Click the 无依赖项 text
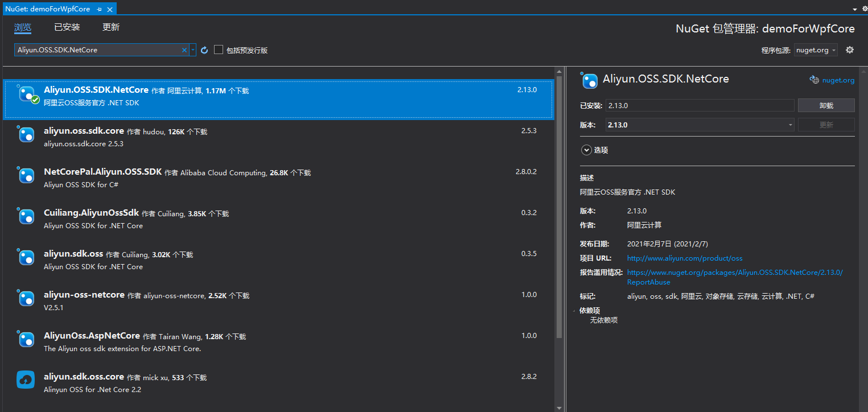 coord(603,320)
